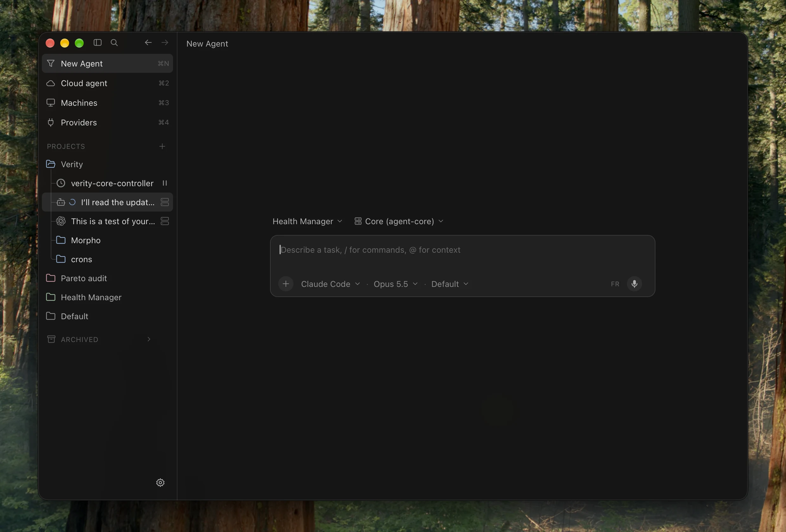This screenshot has width=786, height=532.
Task: Open the Health Manager project dropdown
Action: pyautogui.click(x=307, y=221)
